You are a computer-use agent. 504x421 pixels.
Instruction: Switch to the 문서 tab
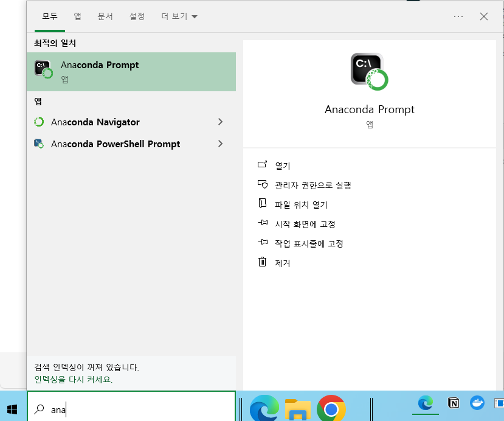tap(105, 16)
